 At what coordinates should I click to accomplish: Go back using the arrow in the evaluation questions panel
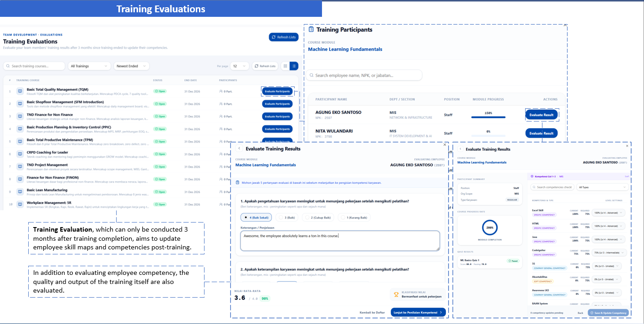240,149
